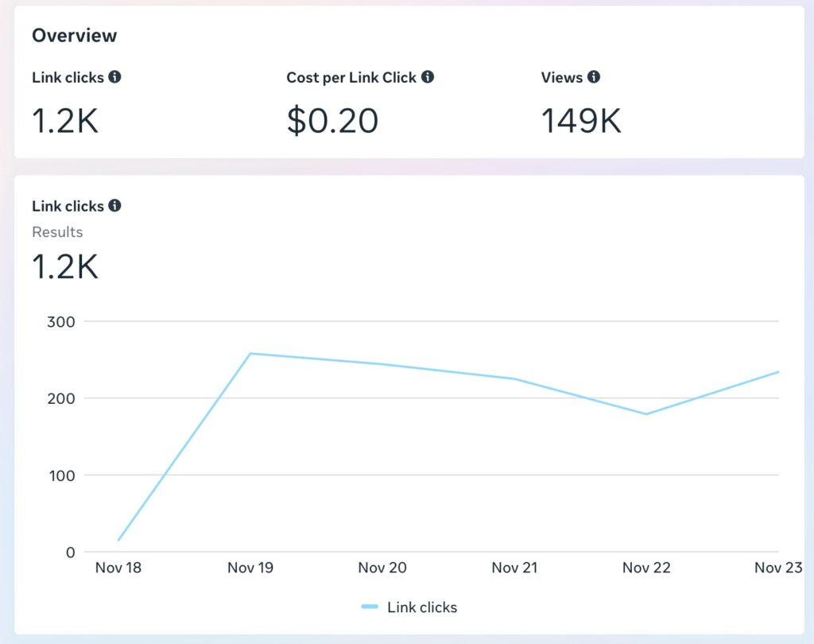Viewport: 814px width, 644px height.
Task: Click the Nov 20 x-axis label
Action: (x=382, y=568)
